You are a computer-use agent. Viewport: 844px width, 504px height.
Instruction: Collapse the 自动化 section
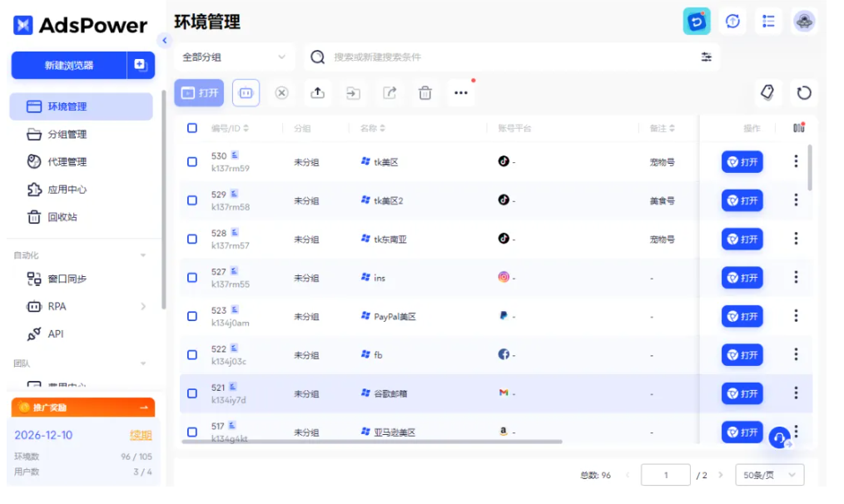click(x=143, y=255)
